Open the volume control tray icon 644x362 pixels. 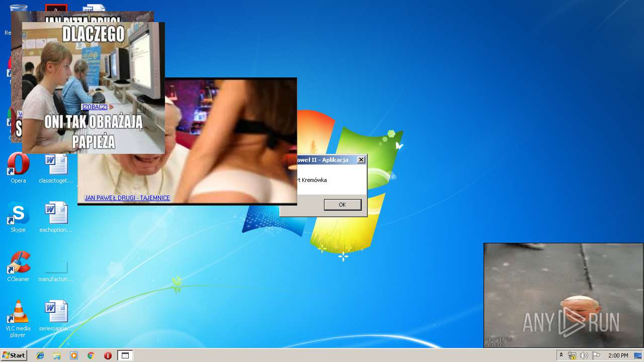click(x=584, y=355)
